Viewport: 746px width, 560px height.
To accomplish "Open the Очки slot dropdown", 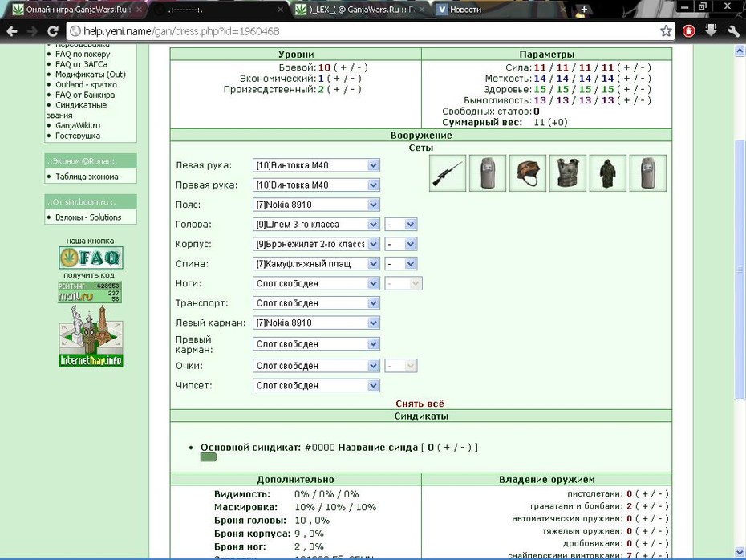I will point(316,366).
